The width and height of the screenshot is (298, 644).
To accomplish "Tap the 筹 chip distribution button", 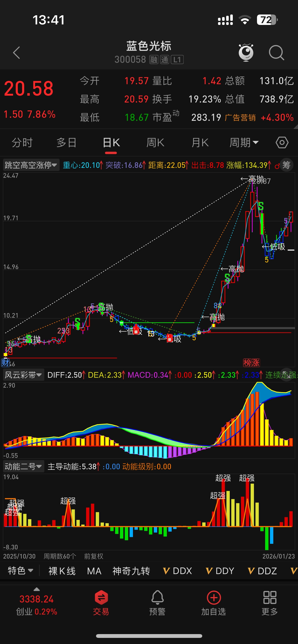I will pyautogui.click(x=287, y=165).
